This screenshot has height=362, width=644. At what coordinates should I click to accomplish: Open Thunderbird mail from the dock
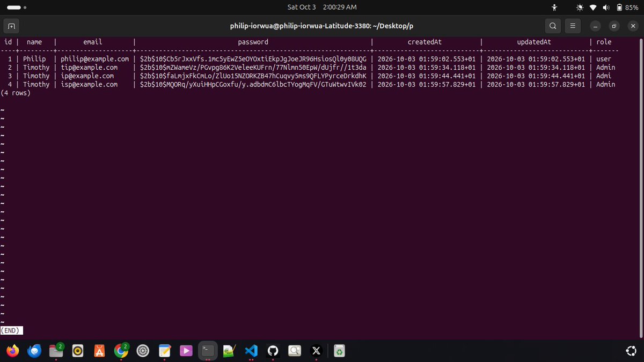pos(35,351)
